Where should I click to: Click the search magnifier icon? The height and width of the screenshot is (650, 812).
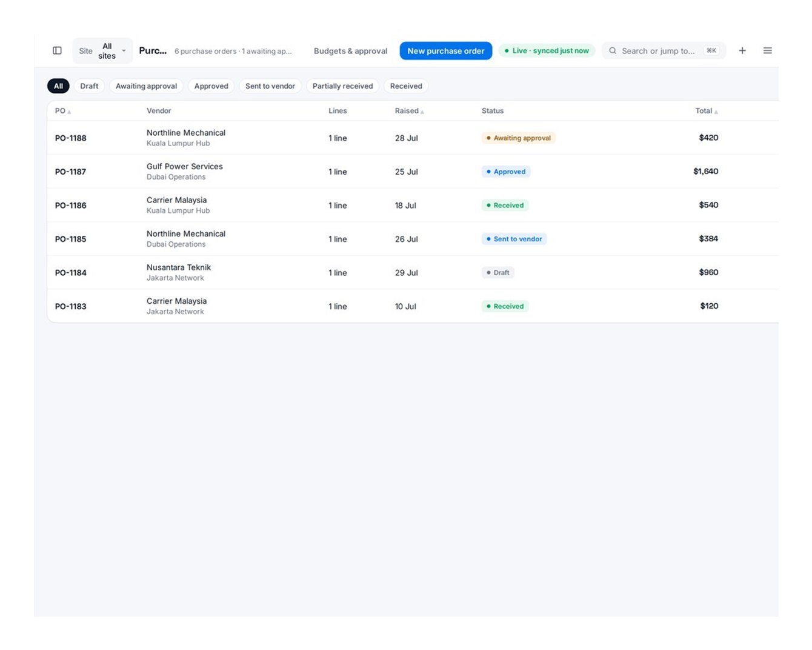tap(613, 50)
